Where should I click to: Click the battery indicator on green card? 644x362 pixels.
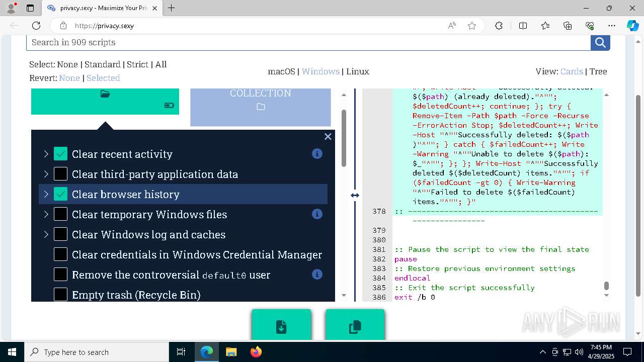170,106
